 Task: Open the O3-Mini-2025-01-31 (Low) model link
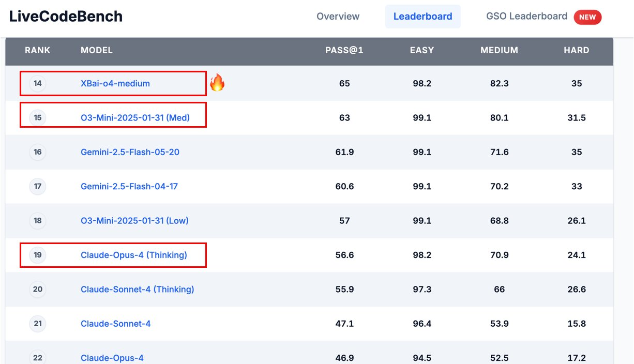[134, 221]
